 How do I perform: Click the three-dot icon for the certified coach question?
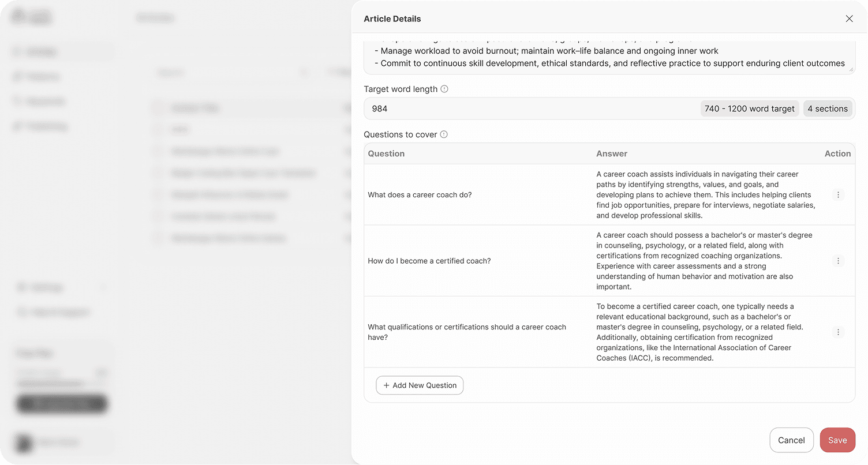(838, 260)
